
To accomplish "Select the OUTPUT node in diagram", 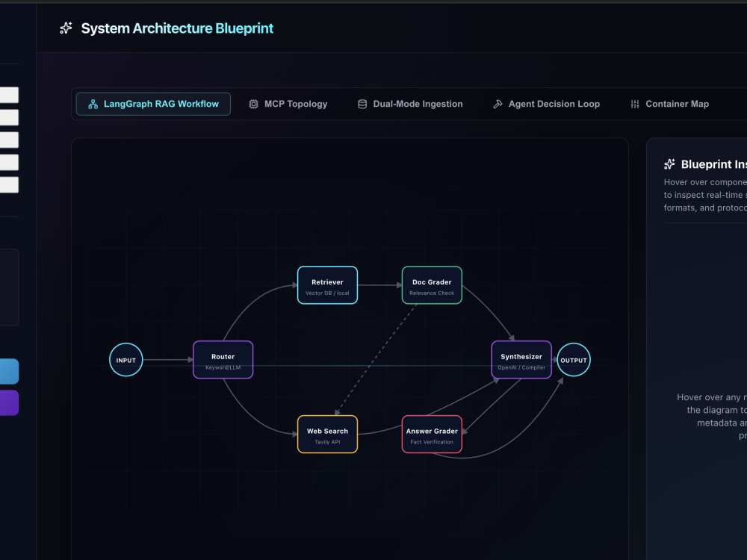I will tap(574, 360).
